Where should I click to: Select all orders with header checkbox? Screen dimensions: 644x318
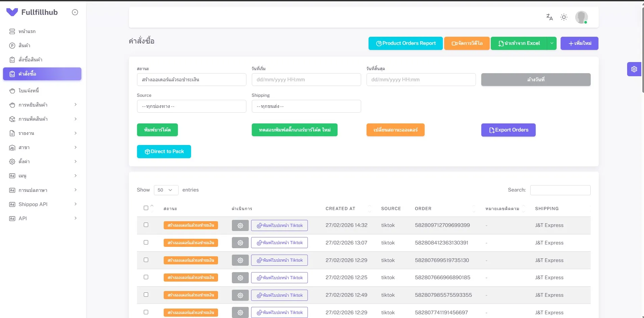point(146,208)
